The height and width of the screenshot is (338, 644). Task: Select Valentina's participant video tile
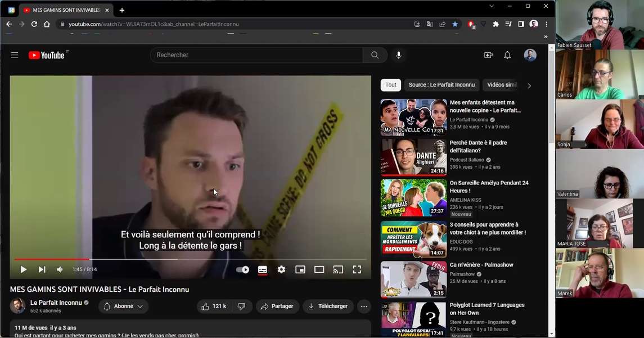[600, 174]
